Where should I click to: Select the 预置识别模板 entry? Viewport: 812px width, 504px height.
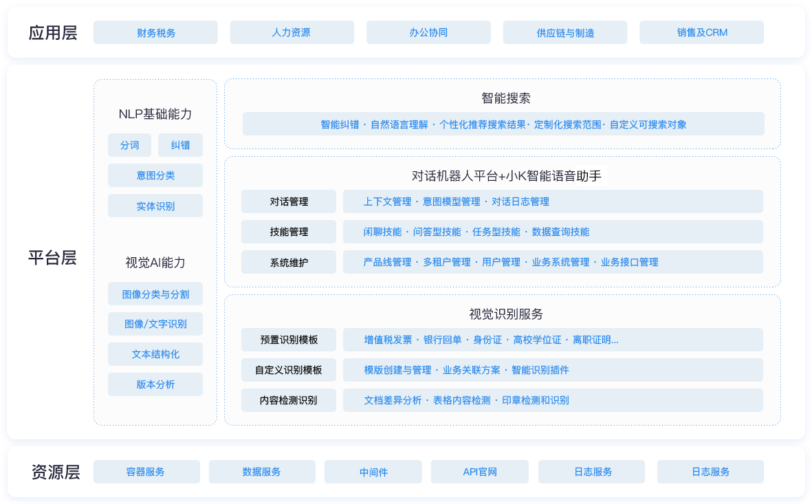[x=288, y=340]
